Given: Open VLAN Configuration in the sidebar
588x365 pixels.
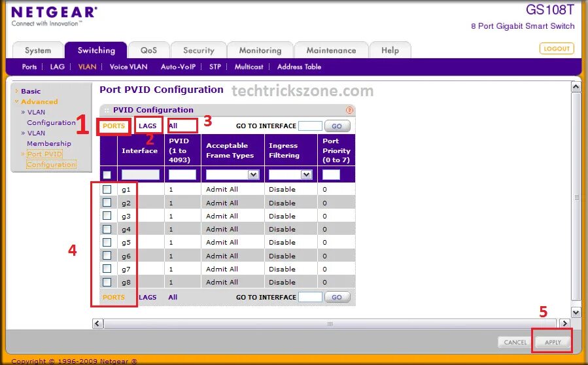Looking at the screenshot, I should click(51, 118).
